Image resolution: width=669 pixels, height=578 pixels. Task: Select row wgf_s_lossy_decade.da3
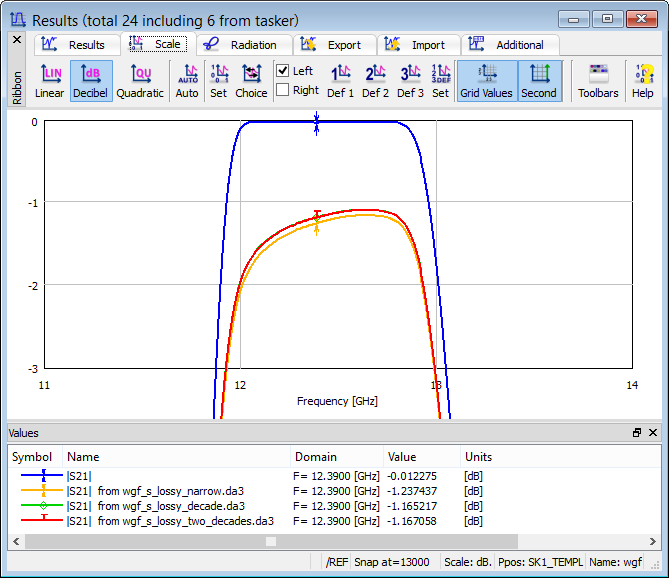[x=334, y=506]
